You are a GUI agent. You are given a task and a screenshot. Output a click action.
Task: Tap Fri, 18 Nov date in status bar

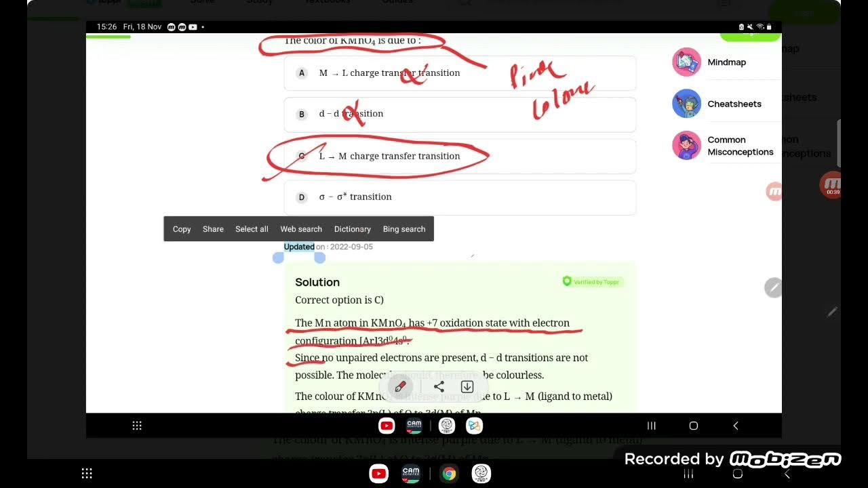pyautogui.click(x=142, y=27)
